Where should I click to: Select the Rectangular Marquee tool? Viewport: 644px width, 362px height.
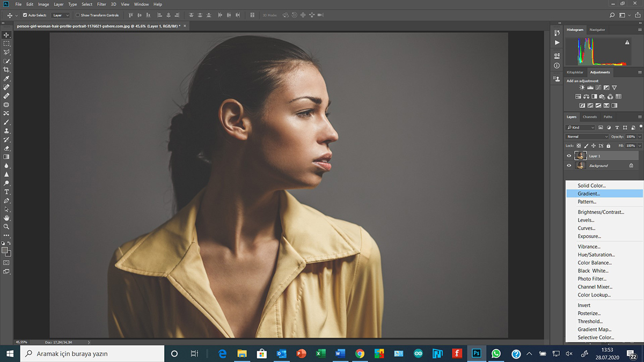(x=6, y=43)
